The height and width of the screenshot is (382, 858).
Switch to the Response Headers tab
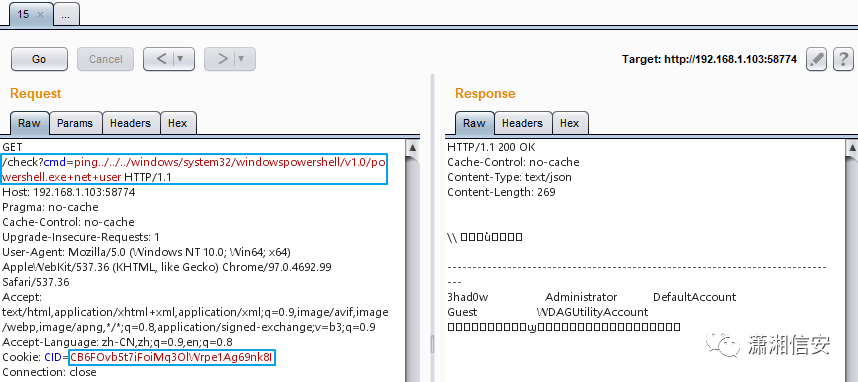point(522,123)
